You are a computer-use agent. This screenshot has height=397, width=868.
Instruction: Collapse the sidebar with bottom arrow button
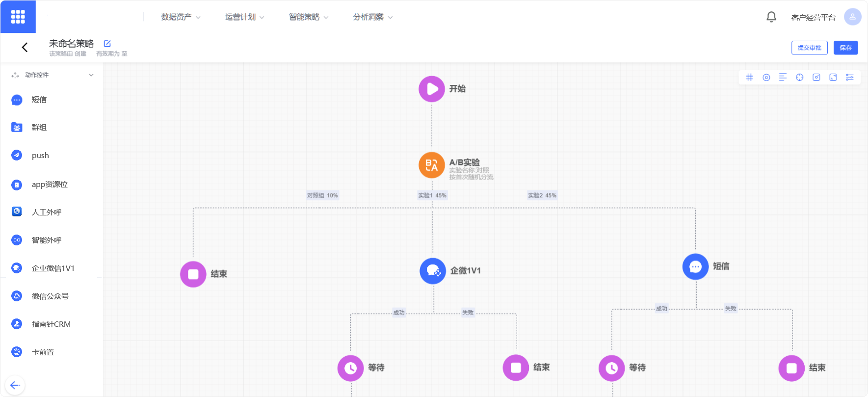[15, 385]
